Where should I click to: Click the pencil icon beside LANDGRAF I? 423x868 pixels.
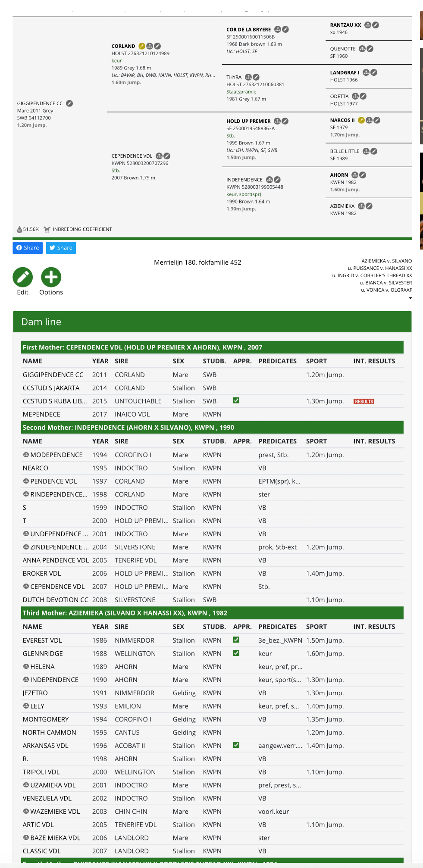[x=374, y=72]
